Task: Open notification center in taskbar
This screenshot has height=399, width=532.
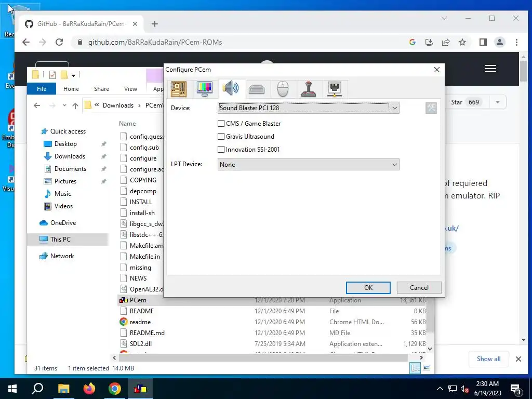Action: (x=515, y=389)
